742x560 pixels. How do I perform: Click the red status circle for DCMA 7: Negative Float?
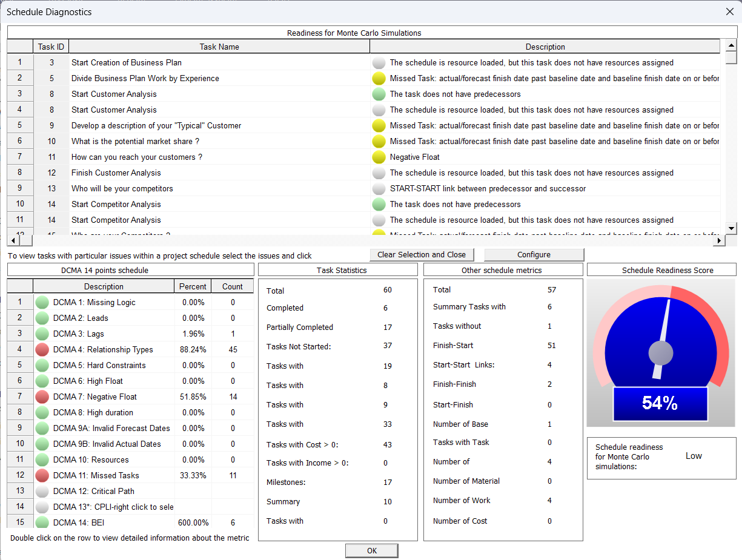[42, 397]
